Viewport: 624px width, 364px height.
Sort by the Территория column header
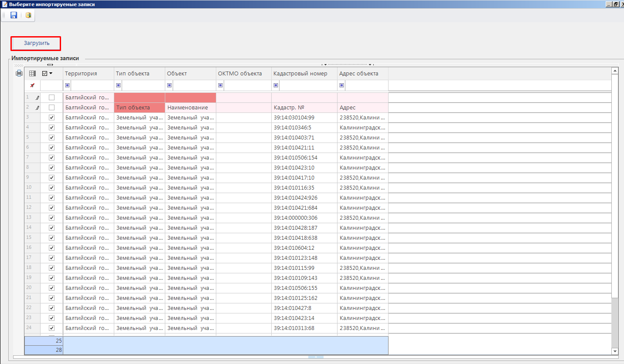click(89, 74)
